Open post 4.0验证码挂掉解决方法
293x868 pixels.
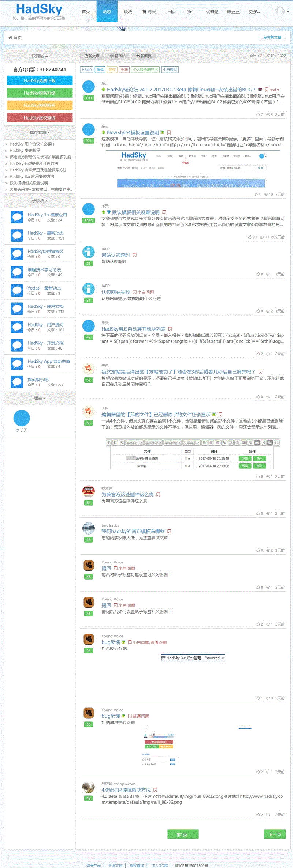pos(126,790)
